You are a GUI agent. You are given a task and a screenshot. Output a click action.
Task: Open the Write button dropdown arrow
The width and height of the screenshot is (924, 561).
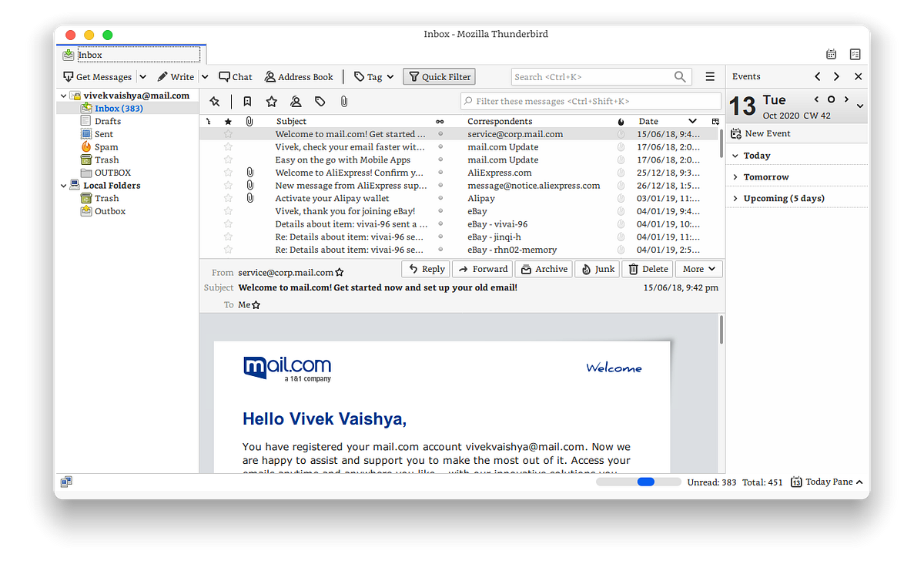pyautogui.click(x=205, y=76)
